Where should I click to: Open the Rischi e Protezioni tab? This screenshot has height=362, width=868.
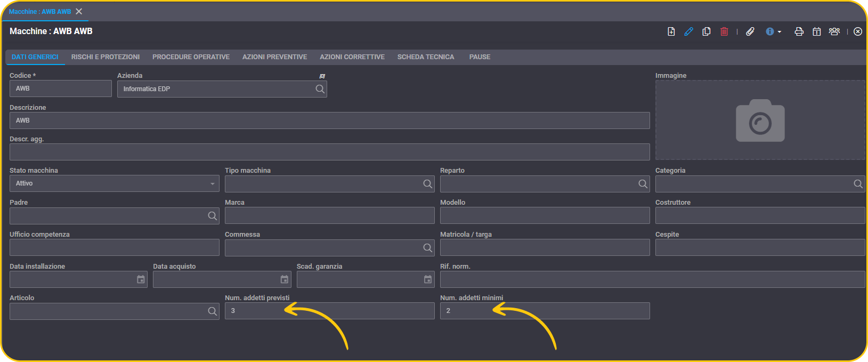[106, 57]
